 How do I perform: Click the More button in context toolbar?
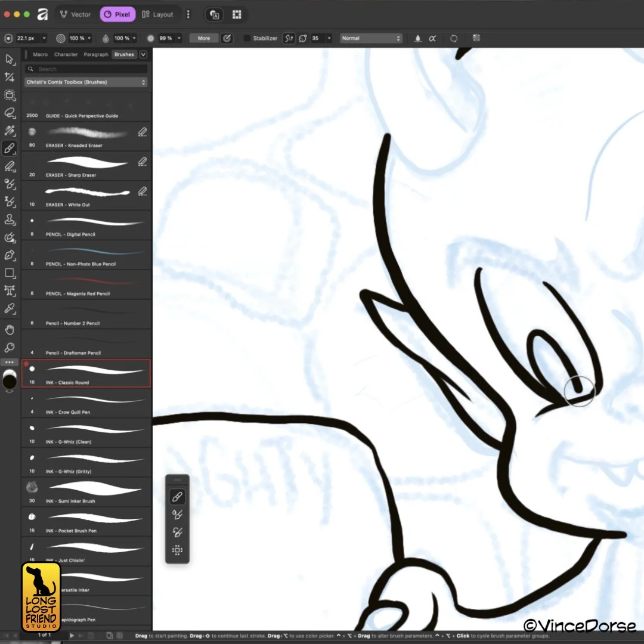click(204, 38)
